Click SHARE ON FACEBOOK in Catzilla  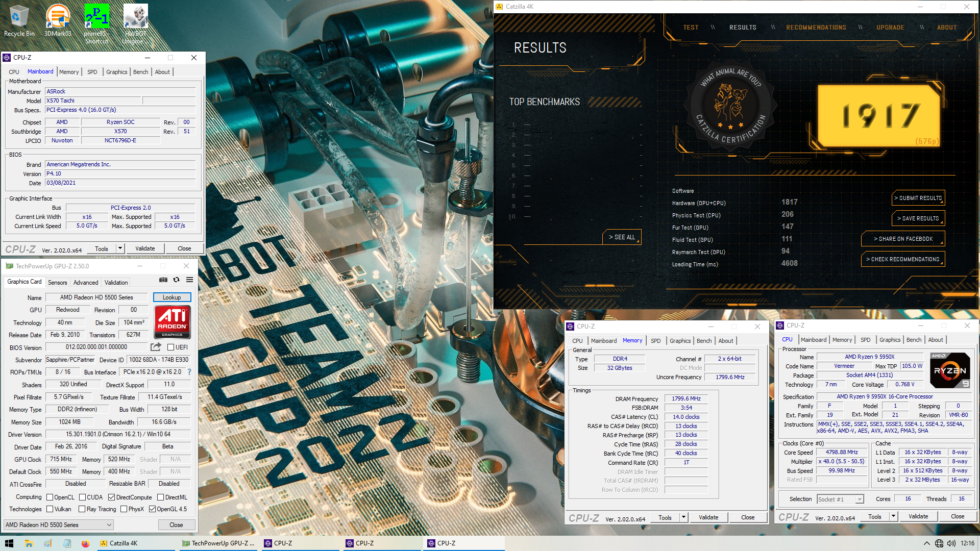click(903, 239)
